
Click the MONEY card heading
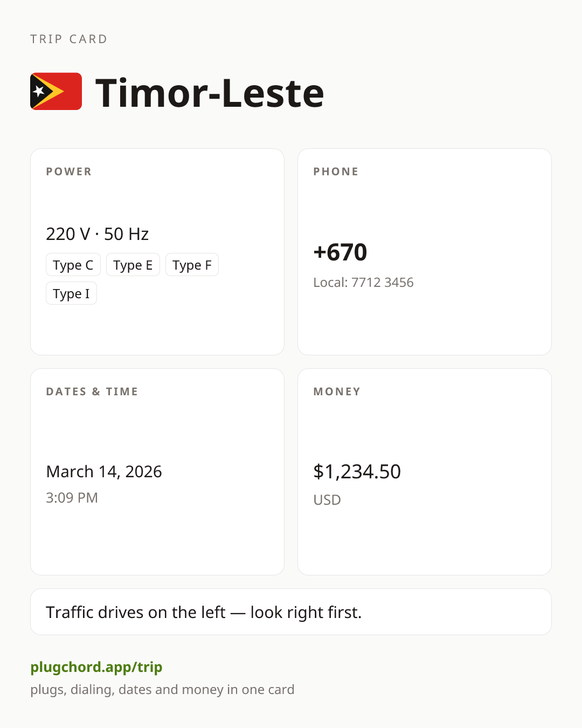(x=337, y=392)
